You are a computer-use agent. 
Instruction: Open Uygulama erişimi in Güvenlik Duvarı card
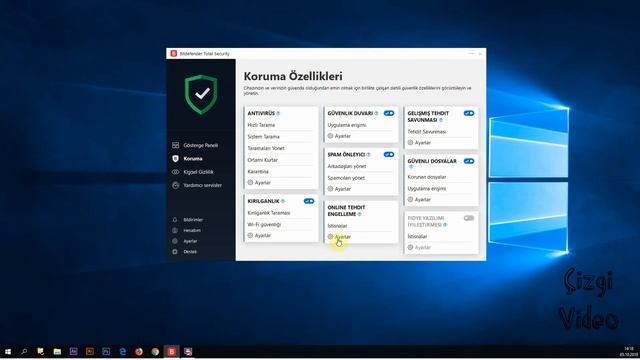[x=347, y=125]
